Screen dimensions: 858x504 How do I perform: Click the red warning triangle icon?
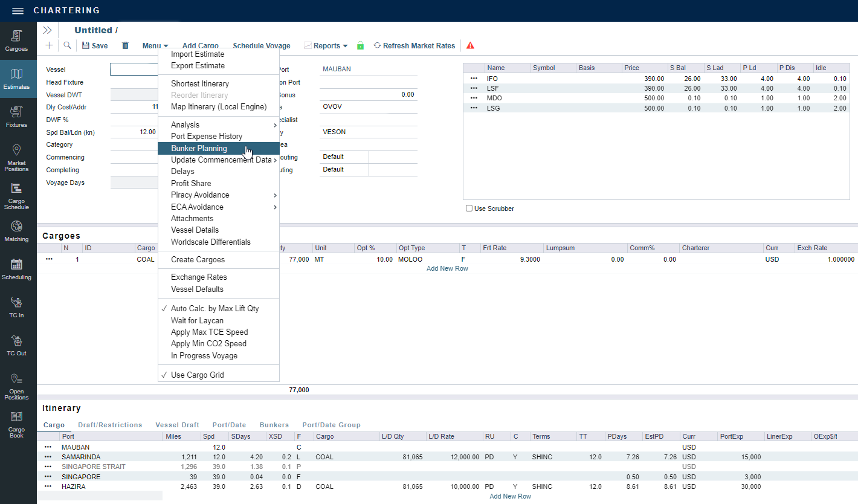470,46
